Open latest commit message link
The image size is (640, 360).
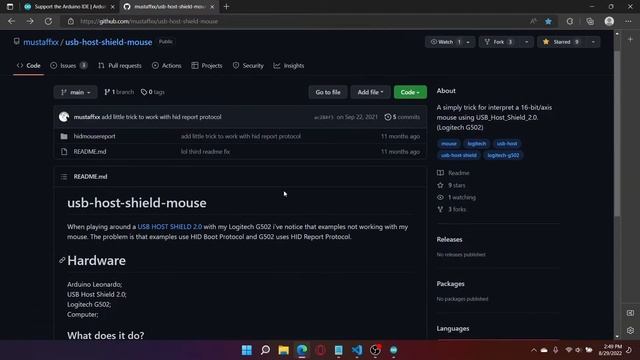[161, 117]
